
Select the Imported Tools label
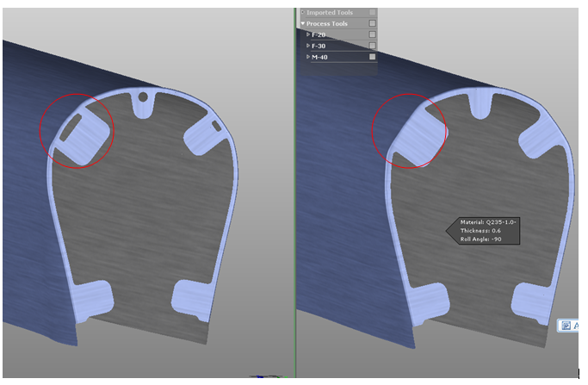[x=331, y=12]
